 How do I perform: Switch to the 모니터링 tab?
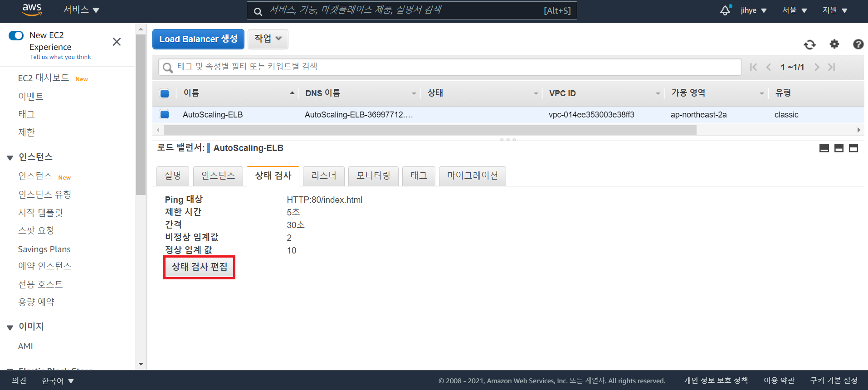[373, 176]
